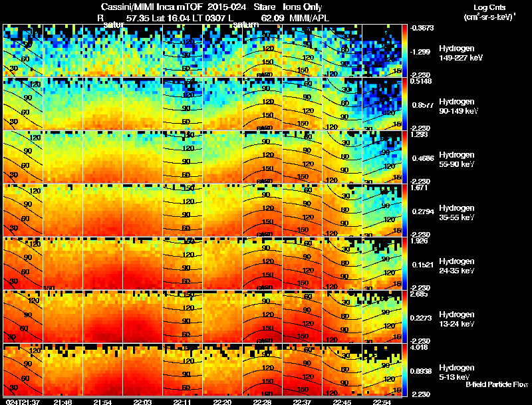532x405 pixels.
Task: Select the '22:45' time axis label
Action: click(x=342, y=402)
